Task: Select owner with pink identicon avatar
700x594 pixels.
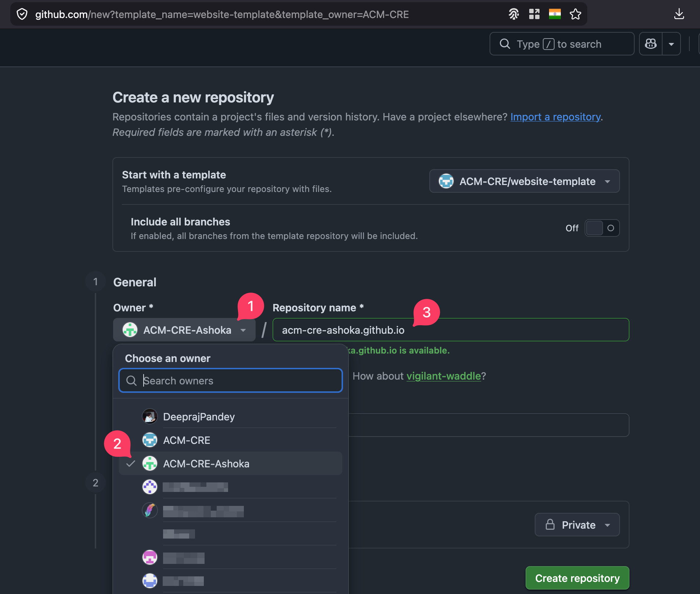Action: (231, 558)
